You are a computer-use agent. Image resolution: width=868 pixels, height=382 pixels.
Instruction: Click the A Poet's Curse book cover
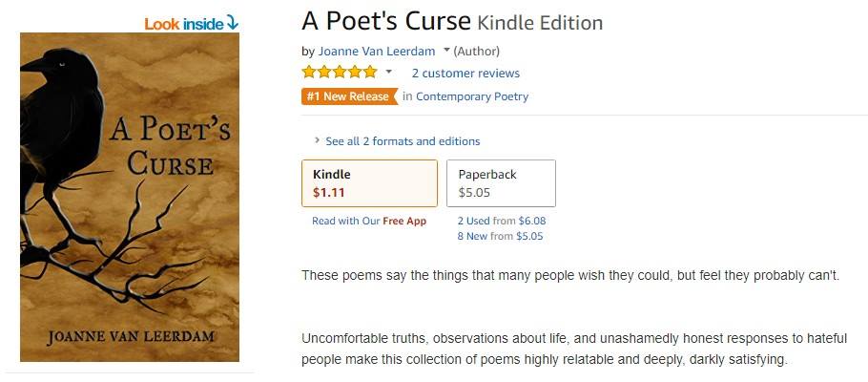click(130, 197)
